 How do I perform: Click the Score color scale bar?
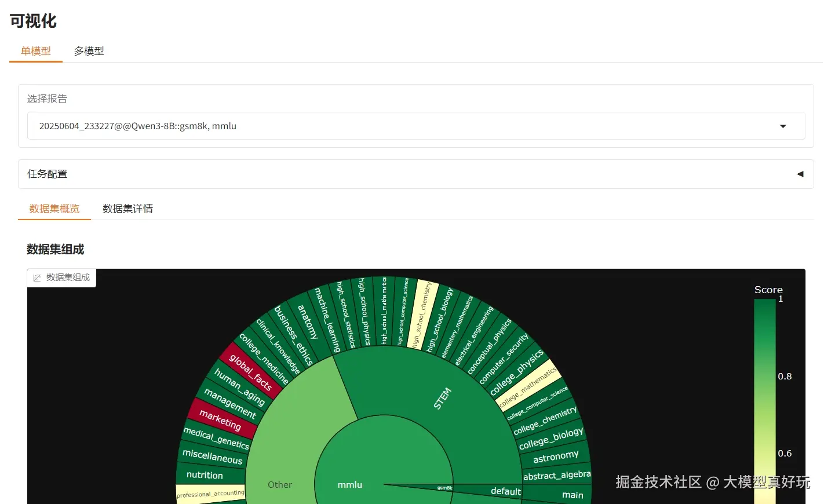pos(764,401)
